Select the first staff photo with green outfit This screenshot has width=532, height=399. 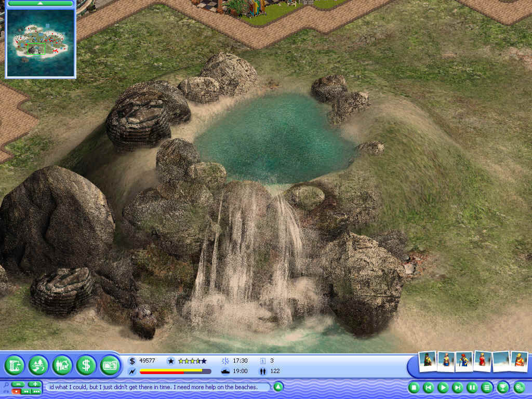pyautogui.click(x=428, y=362)
